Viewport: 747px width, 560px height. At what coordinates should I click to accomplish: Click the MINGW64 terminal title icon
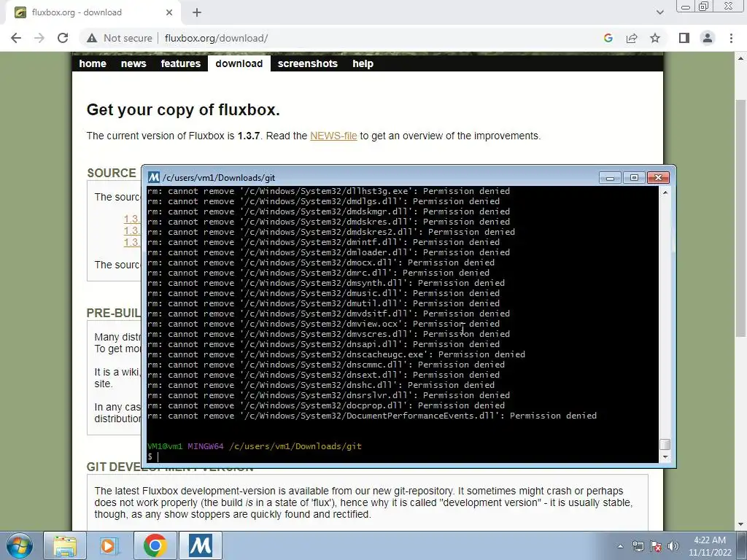click(x=153, y=178)
